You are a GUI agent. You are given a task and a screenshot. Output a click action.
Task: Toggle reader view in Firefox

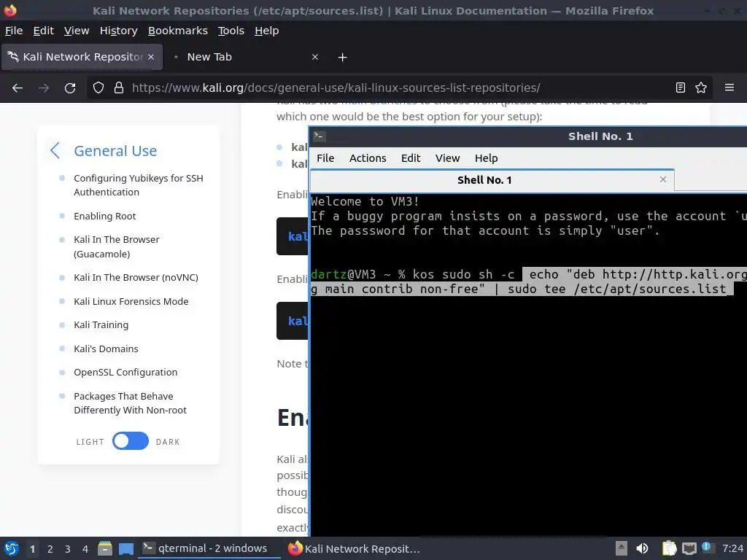[x=681, y=87]
